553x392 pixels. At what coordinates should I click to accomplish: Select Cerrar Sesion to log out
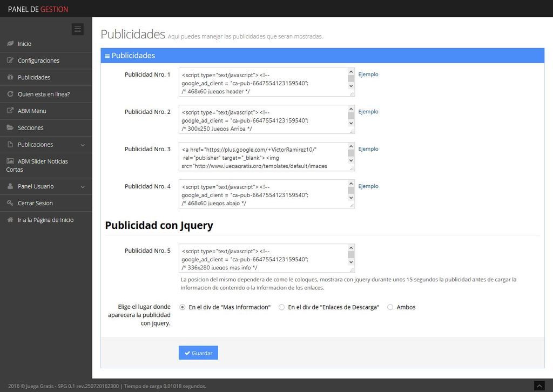pyautogui.click(x=46, y=203)
